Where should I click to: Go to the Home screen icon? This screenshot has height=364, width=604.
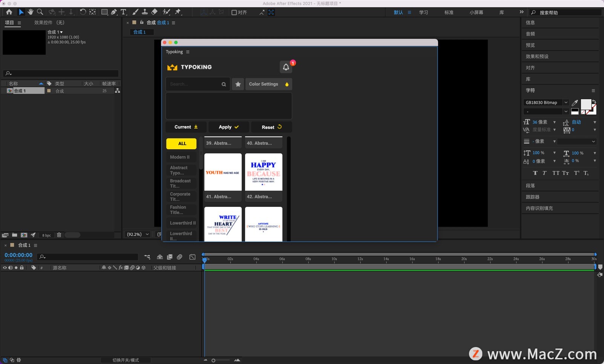pos(9,12)
